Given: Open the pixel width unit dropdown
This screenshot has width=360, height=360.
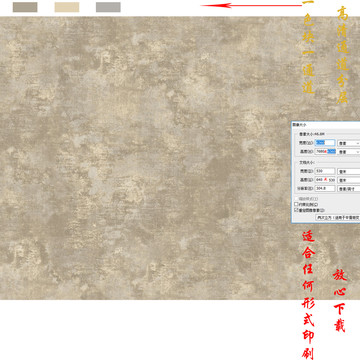Looking at the screenshot, I should (349, 143).
